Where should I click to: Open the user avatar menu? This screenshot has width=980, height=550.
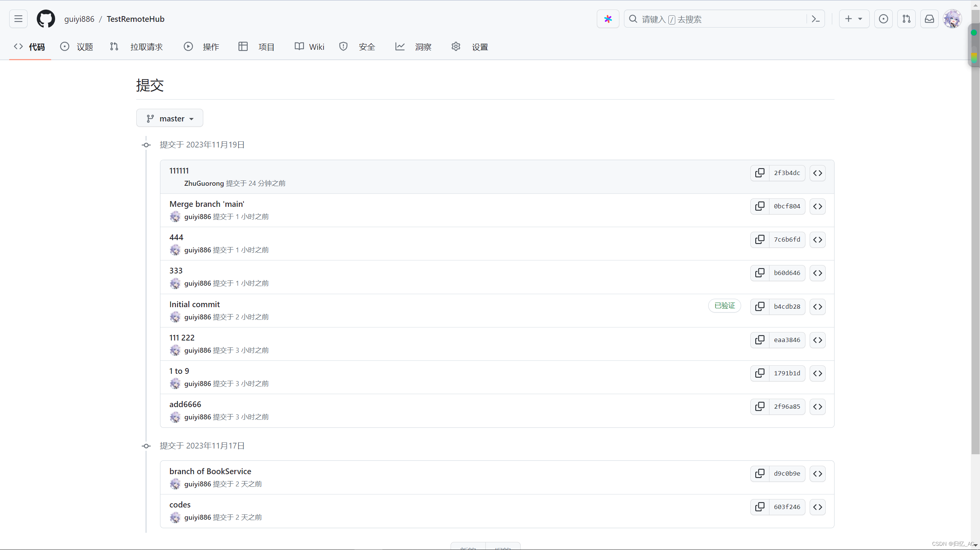pos(952,19)
